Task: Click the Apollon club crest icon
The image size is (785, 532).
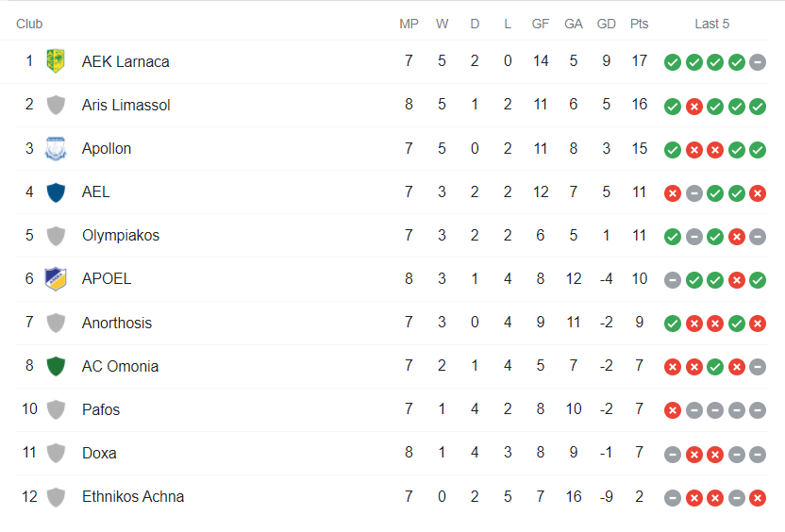Action: [x=56, y=148]
